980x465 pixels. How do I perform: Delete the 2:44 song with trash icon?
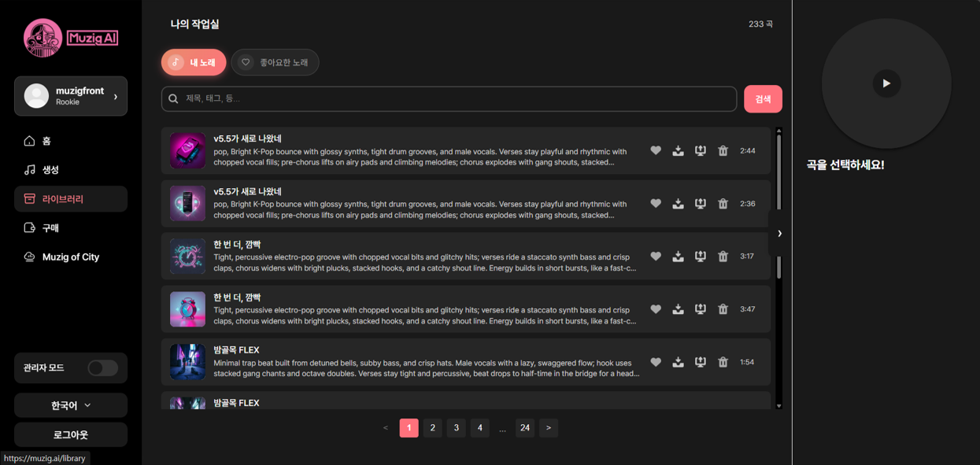pos(723,150)
